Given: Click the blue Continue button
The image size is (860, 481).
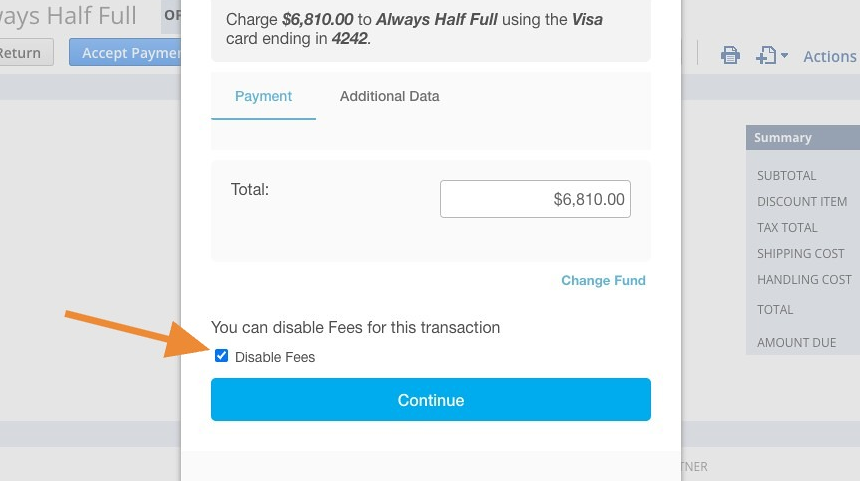Looking at the screenshot, I should [x=431, y=399].
